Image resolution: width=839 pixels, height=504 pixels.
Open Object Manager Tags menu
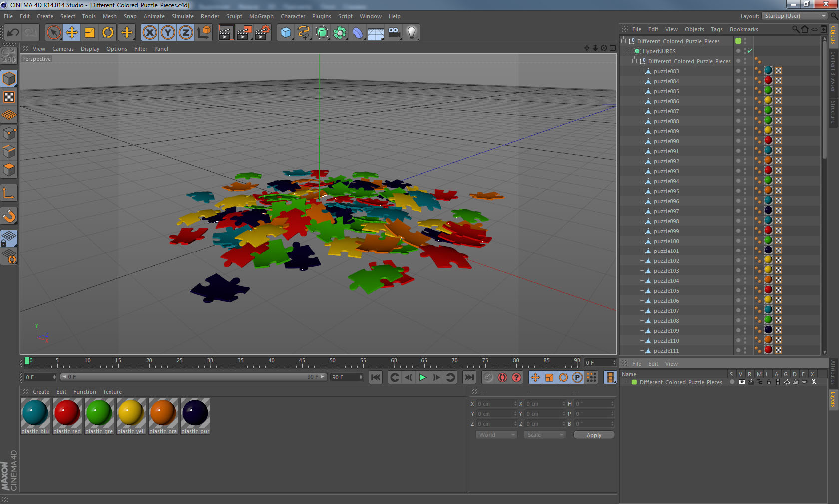click(717, 29)
